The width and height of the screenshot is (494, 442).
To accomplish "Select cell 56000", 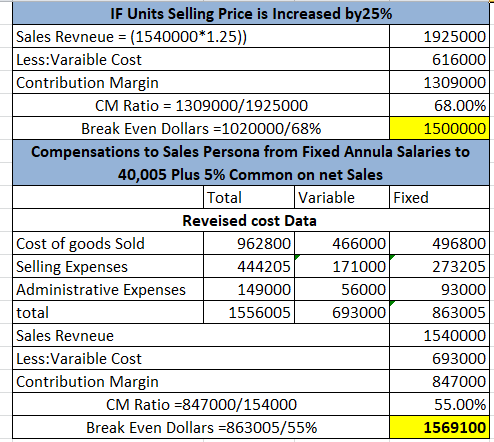I will click(x=342, y=289).
